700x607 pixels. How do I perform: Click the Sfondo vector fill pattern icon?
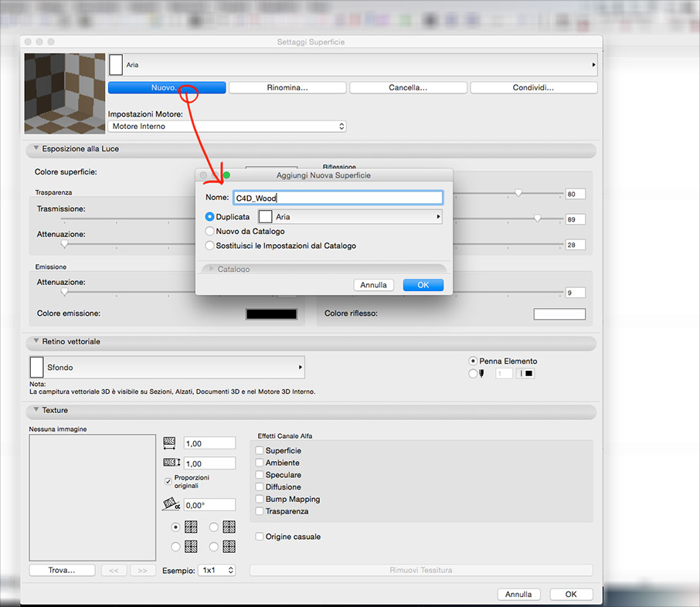coord(37,368)
